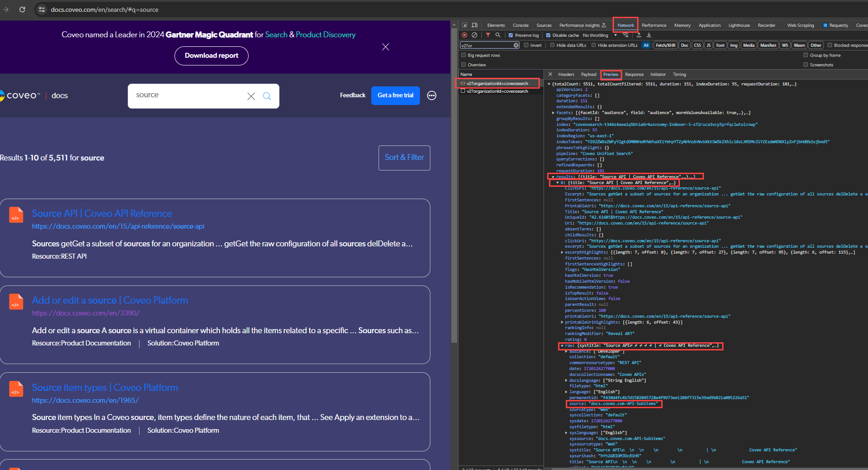Expand the facets array node

[553, 113]
